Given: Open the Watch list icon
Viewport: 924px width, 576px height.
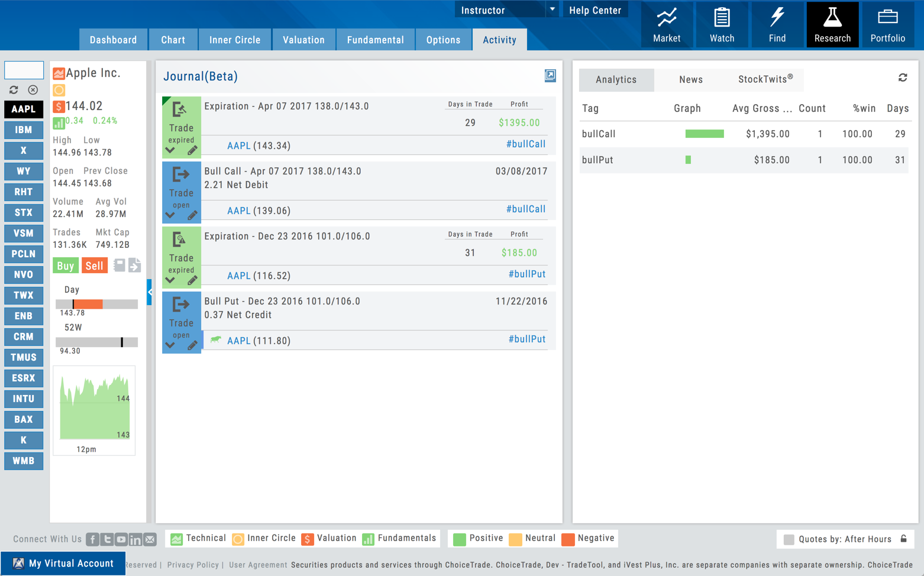Looking at the screenshot, I should (722, 25).
